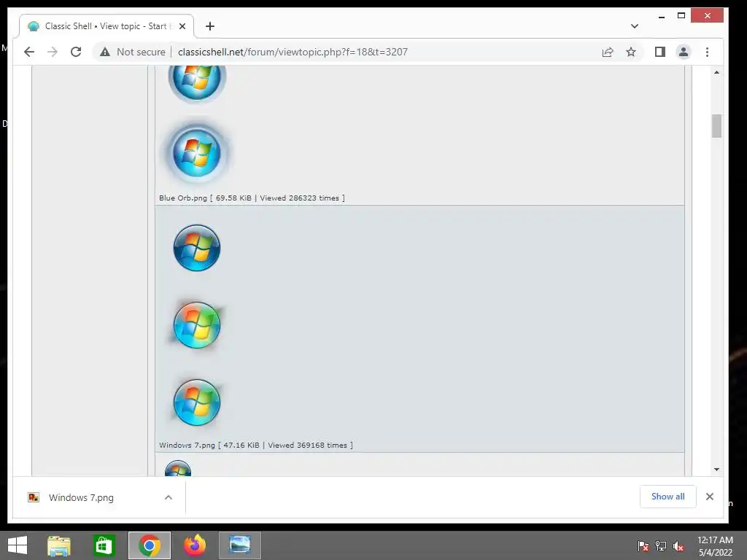
Task: Minimize the Chrome window
Action: click(661, 16)
